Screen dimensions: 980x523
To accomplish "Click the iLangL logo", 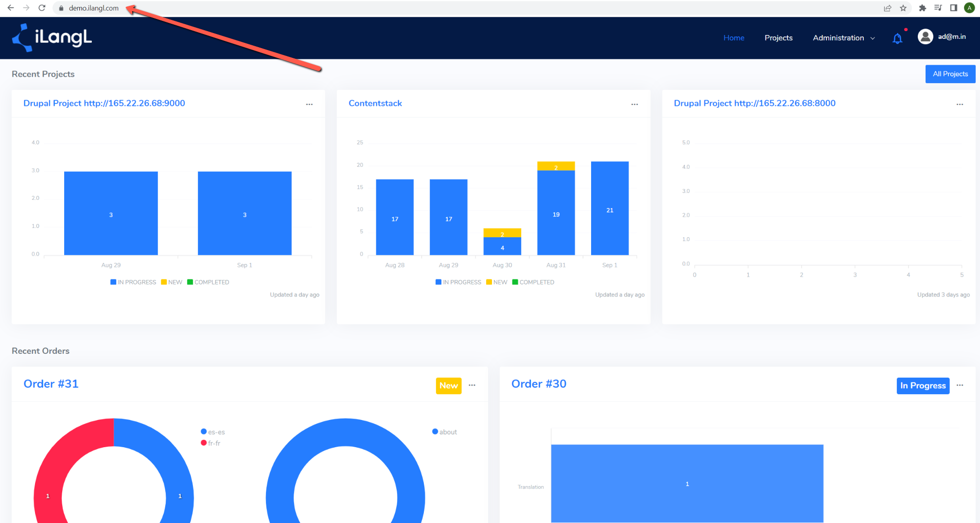I will click(52, 37).
